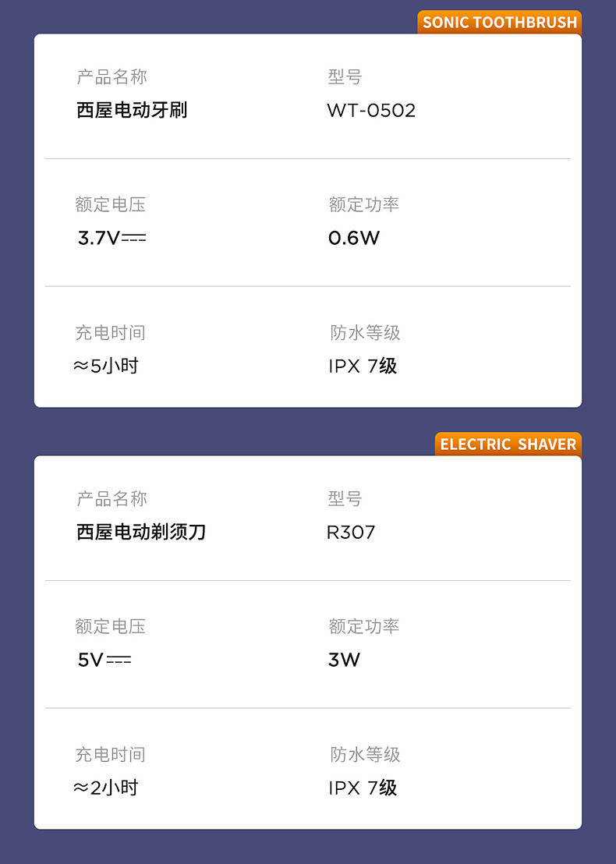Click the 3W rated power value
This screenshot has height=864, width=616.
(344, 660)
